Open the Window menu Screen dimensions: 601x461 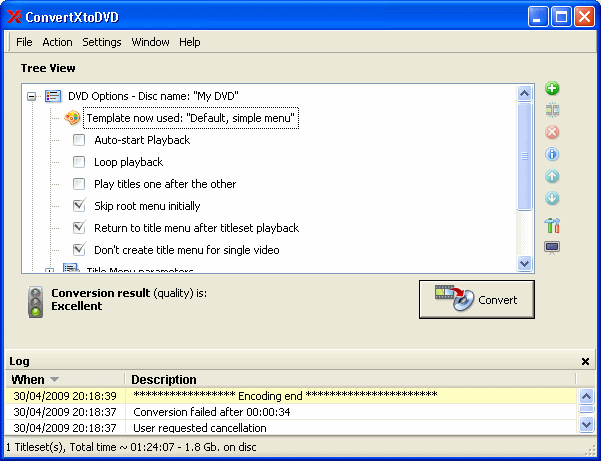point(150,42)
